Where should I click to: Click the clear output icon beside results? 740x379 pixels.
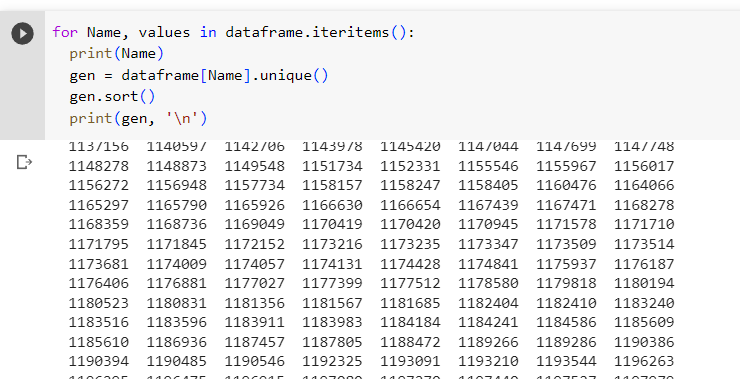24,162
